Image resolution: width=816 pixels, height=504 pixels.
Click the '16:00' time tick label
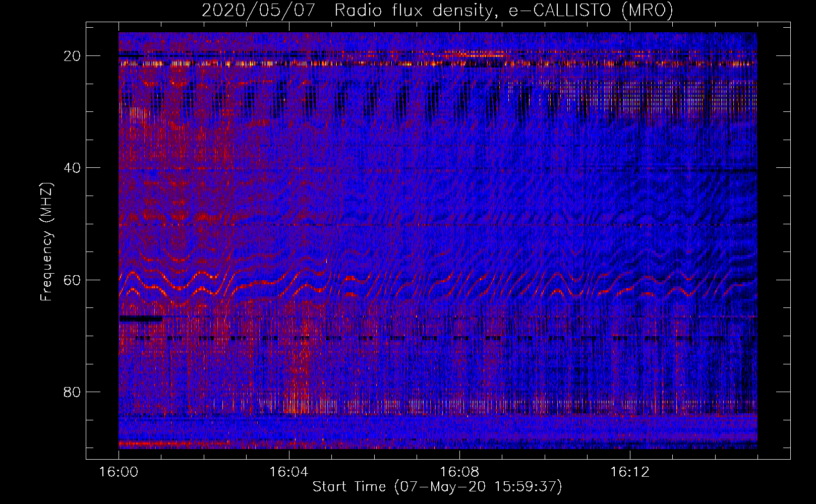click(119, 472)
